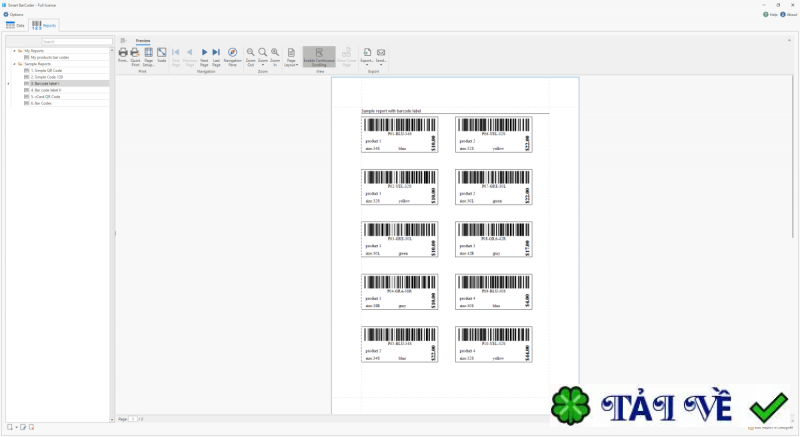The image size is (800, 437).
Task: Select the '5. vCard QR Code' report
Action: [x=45, y=96]
